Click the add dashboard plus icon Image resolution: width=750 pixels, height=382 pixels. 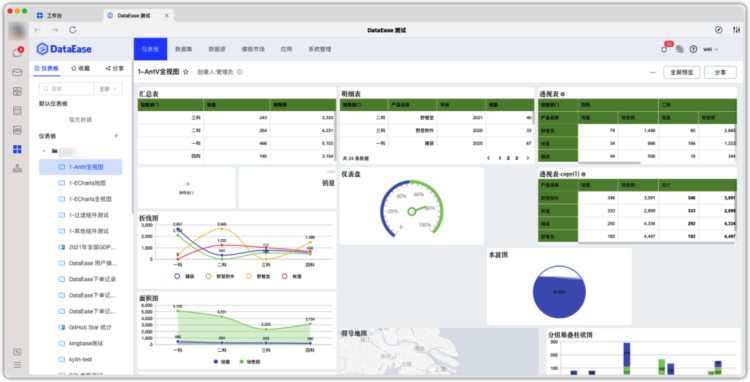[x=116, y=136]
